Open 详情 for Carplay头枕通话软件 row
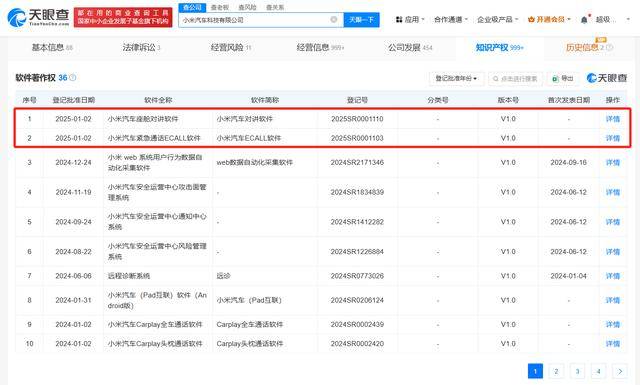The width and height of the screenshot is (640, 385). pos(613,344)
